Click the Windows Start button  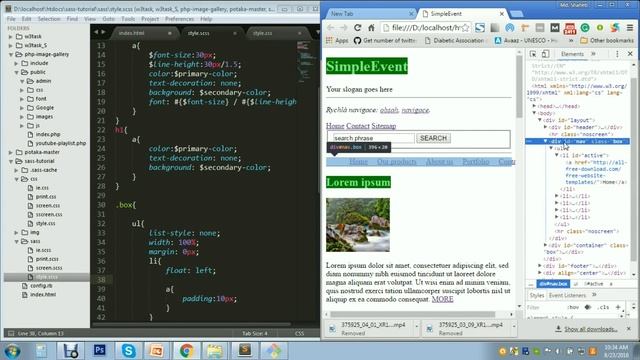12,351
